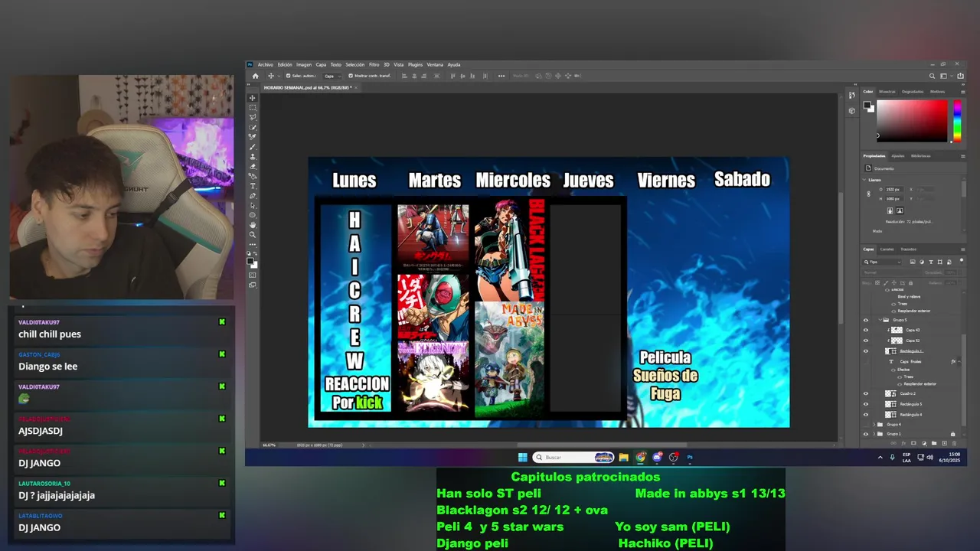Switch to the Trazados tab

click(908, 249)
